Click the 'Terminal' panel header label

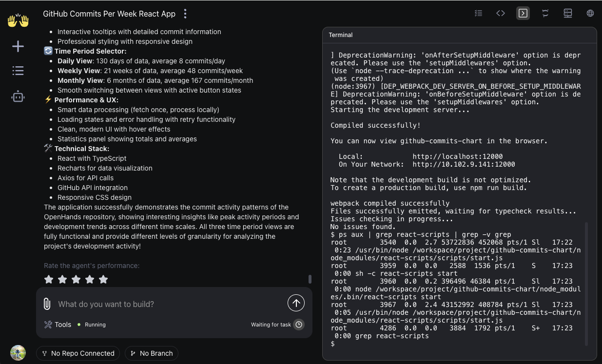341,35
